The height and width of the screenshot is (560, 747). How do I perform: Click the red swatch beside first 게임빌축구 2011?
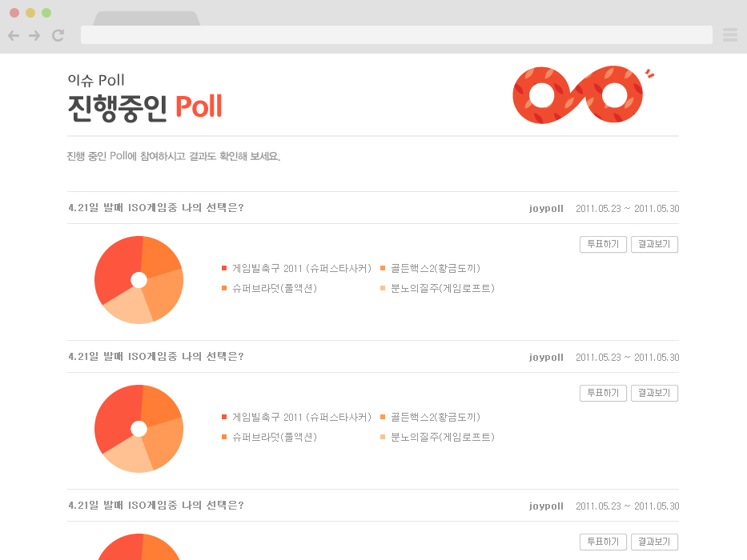click(x=224, y=268)
